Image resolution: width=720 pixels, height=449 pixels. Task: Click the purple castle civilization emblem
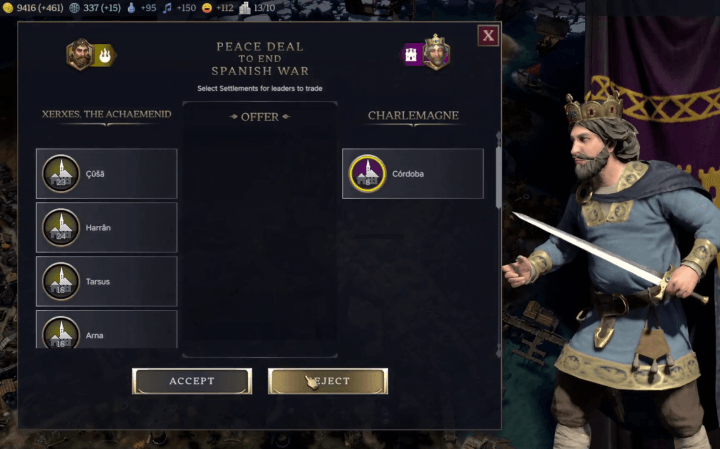411,55
